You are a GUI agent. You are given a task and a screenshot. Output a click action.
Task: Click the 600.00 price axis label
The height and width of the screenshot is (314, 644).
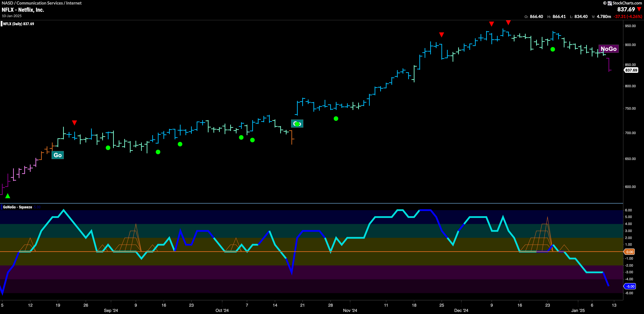click(630, 187)
